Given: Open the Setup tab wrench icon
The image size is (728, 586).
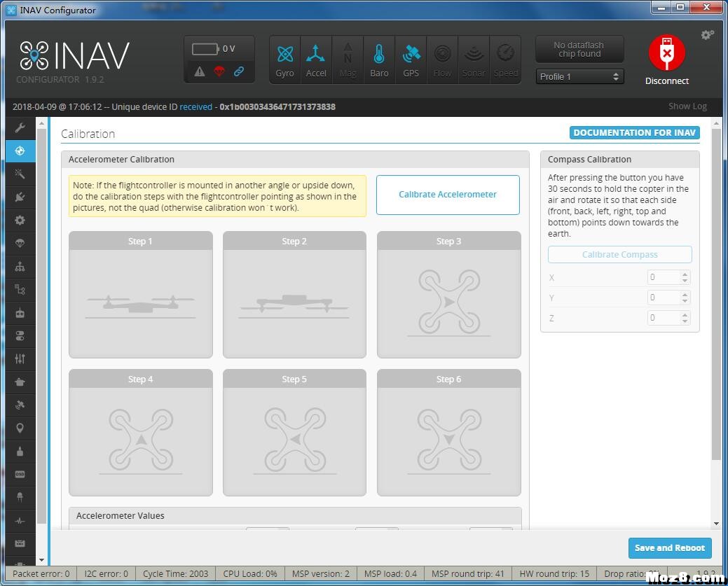Looking at the screenshot, I should (x=20, y=127).
